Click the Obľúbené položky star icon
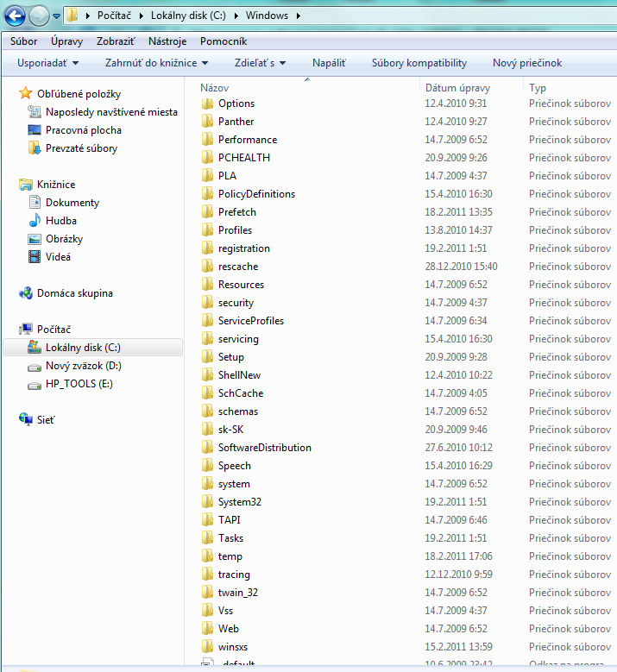This screenshot has width=617, height=672. pos(26,94)
